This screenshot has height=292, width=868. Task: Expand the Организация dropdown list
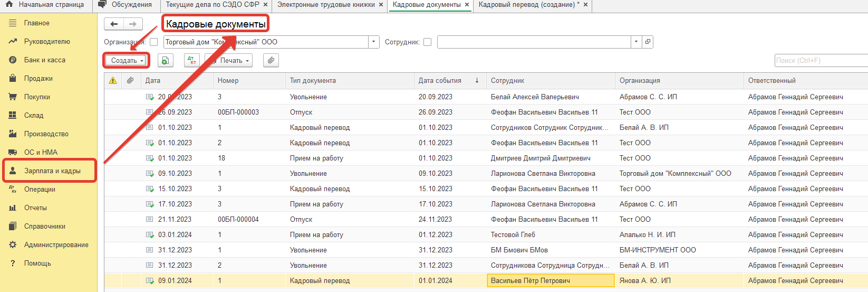pos(374,42)
